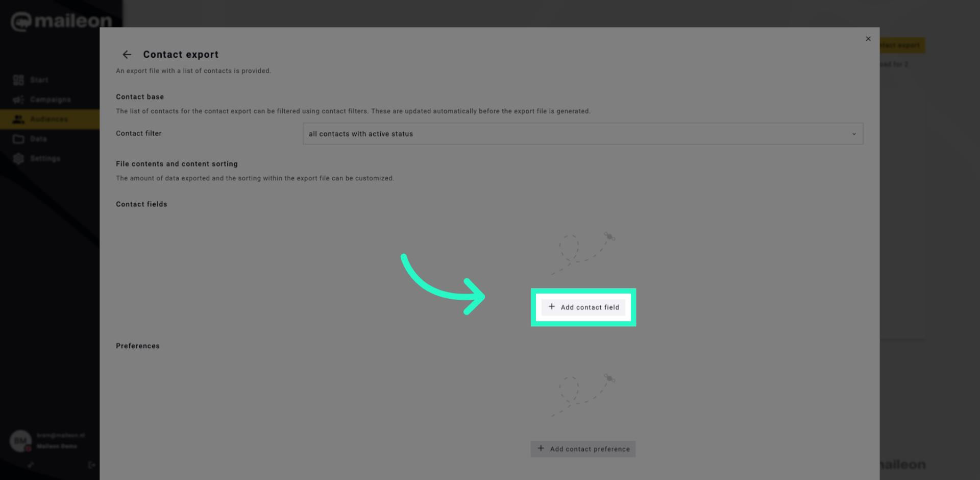Click the Audiences people icon
This screenshot has width=980, height=480.
19,119
